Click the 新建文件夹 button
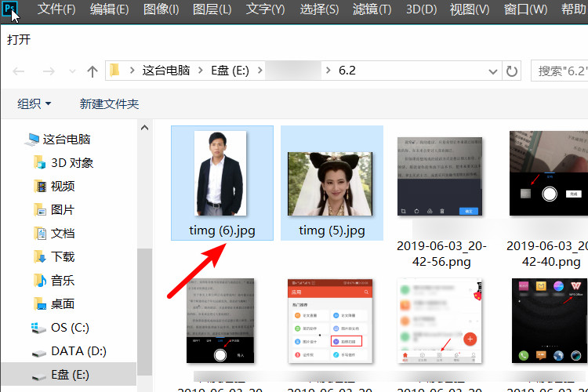588x392 pixels. coord(109,103)
